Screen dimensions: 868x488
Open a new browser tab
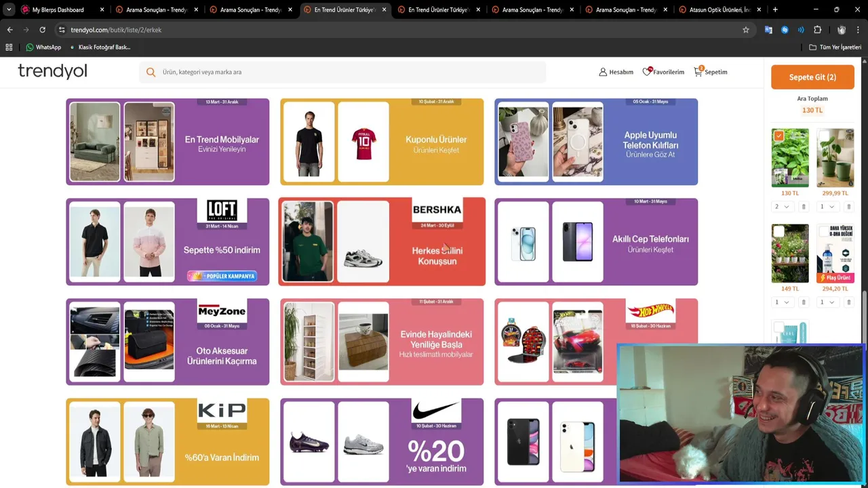click(x=775, y=9)
